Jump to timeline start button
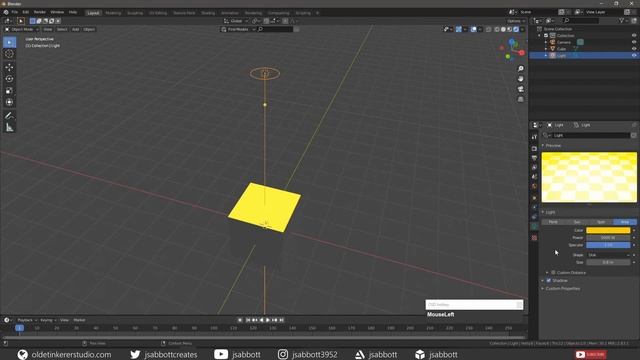 (248, 320)
